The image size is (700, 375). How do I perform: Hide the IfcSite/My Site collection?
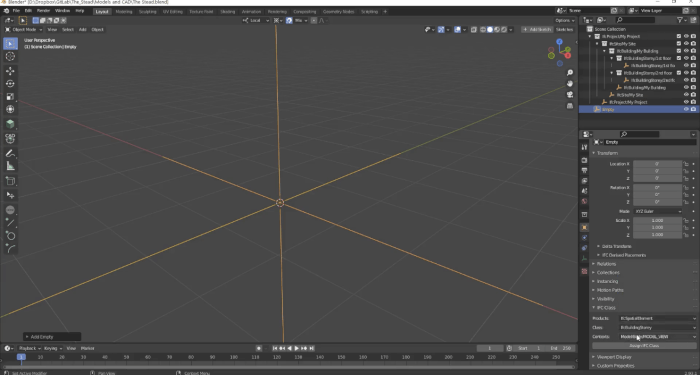click(686, 44)
